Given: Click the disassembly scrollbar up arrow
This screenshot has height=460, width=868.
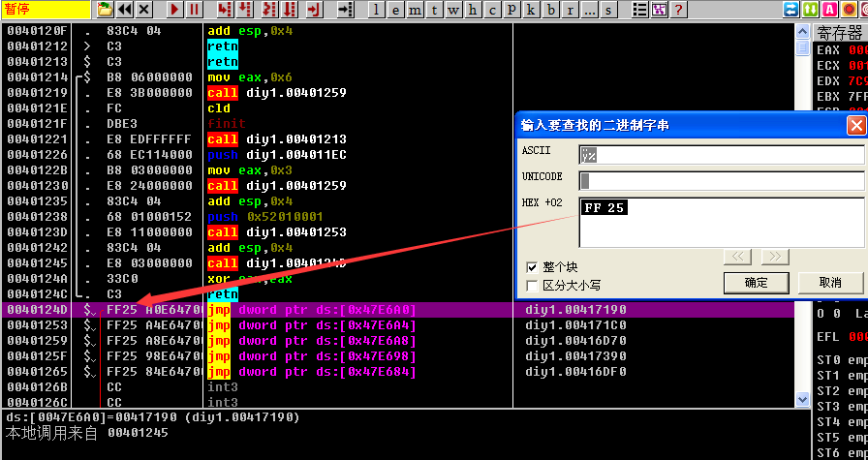Looking at the screenshot, I should click(803, 31).
